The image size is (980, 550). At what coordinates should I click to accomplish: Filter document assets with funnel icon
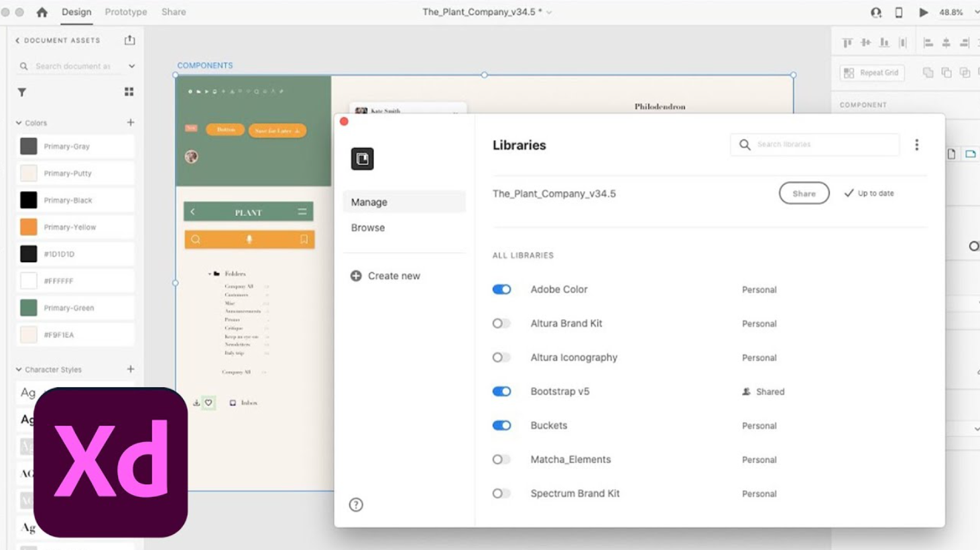pos(21,92)
